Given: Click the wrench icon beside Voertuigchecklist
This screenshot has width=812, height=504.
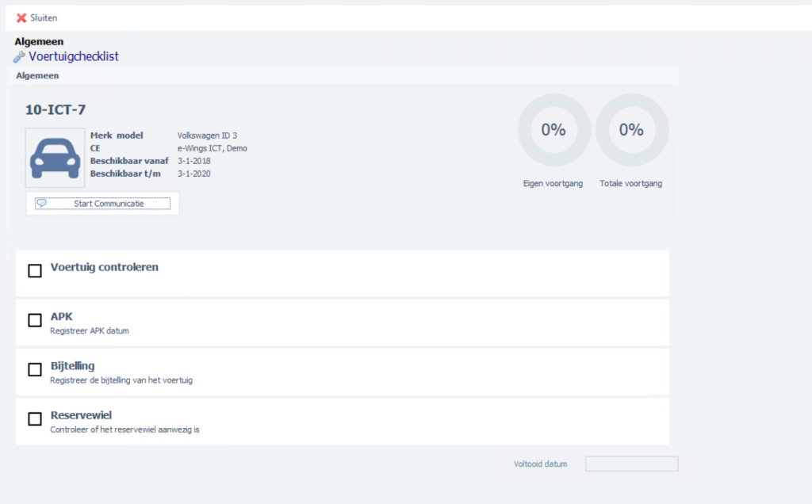Looking at the screenshot, I should tap(19, 57).
